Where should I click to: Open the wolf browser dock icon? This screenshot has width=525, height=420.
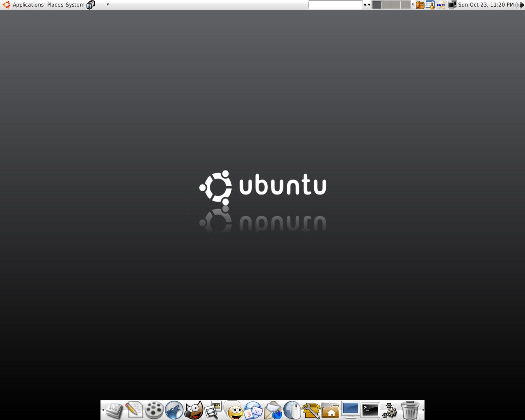point(174,410)
